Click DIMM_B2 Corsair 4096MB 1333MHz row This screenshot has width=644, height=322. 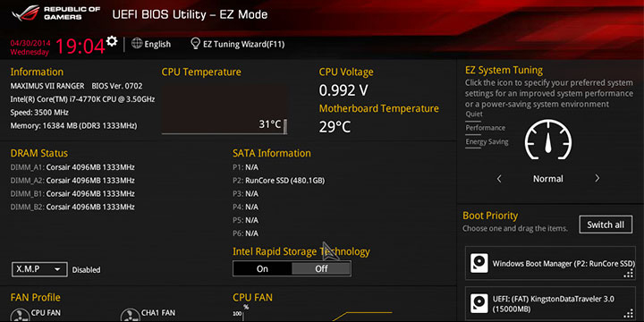click(x=72, y=207)
